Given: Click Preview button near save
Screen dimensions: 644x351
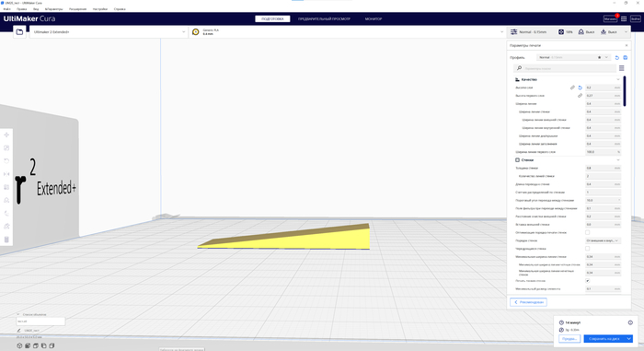Looking at the screenshot, I should click(569, 339).
